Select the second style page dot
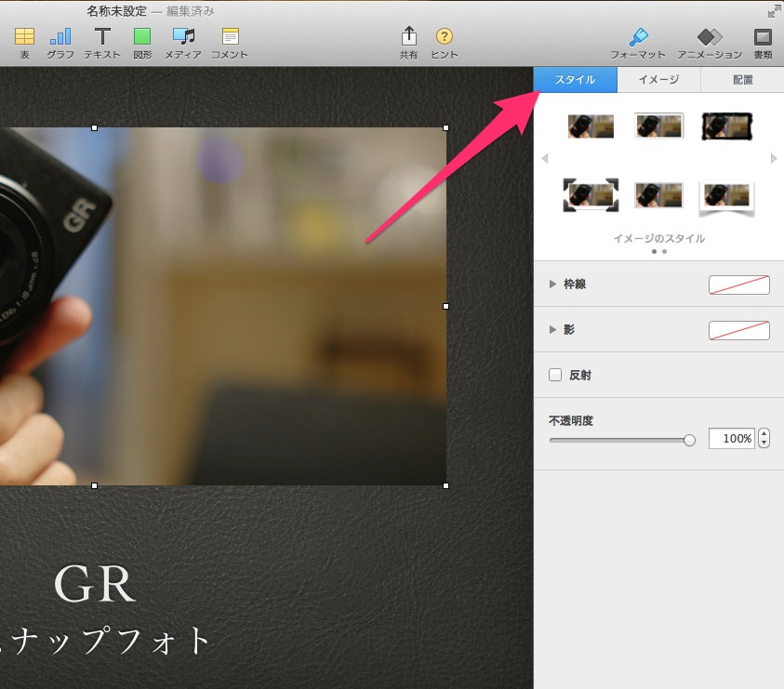The width and height of the screenshot is (784, 689). [x=665, y=251]
